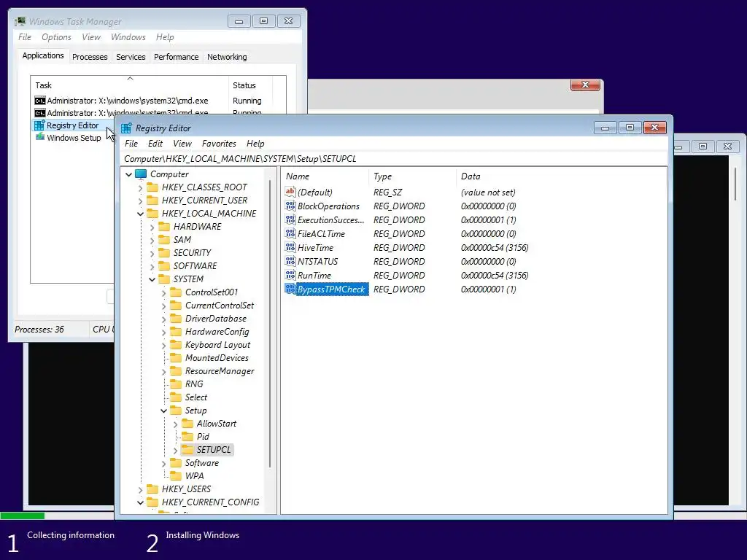Expand the AllowStart key arrow
Viewport: 747px width, 560px height.
click(175, 424)
